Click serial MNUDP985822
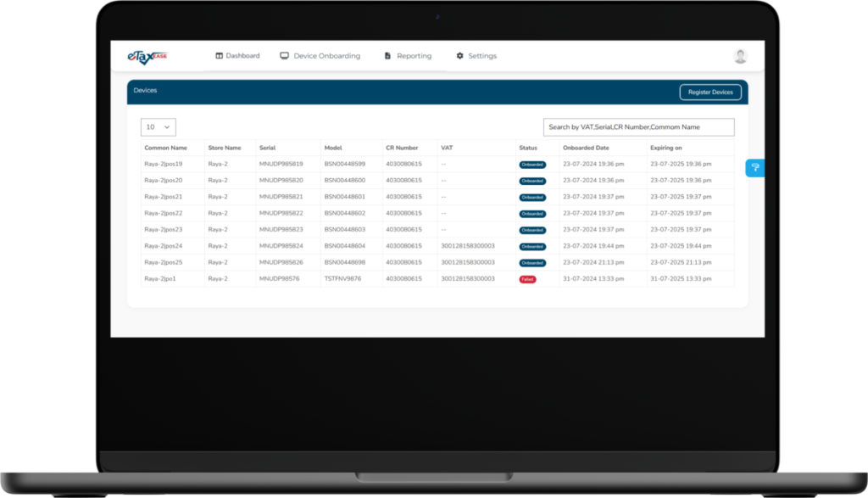This screenshot has width=868, height=498. (x=281, y=213)
